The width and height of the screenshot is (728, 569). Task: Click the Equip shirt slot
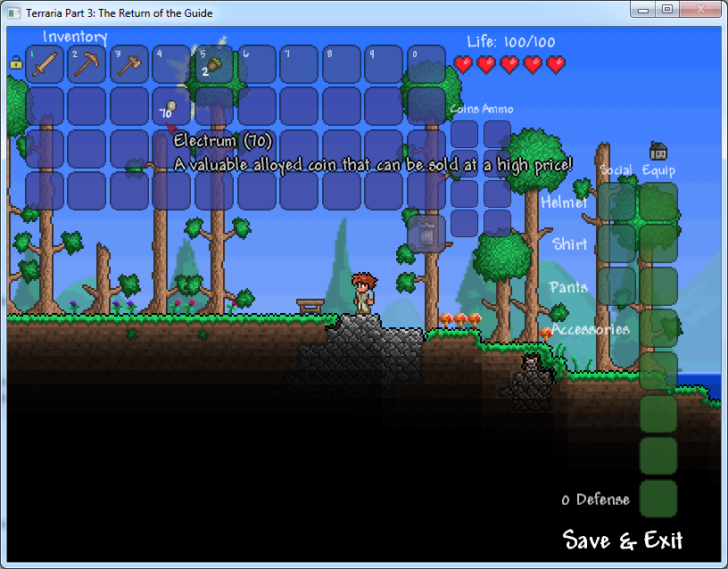click(658, 244)
